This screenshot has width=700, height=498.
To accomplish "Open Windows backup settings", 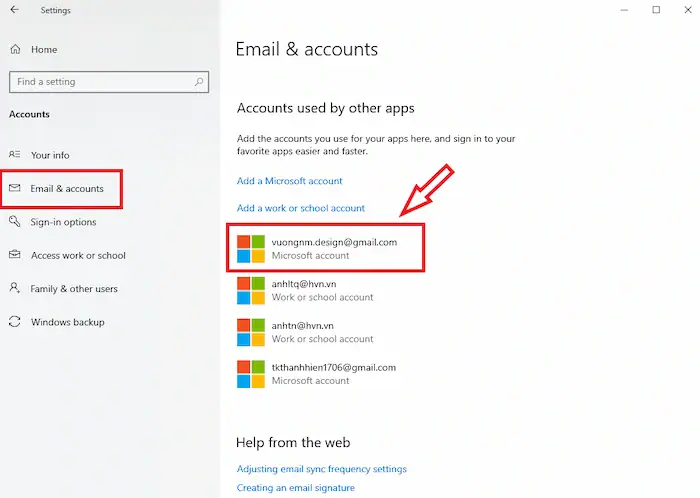I will 67,322.
